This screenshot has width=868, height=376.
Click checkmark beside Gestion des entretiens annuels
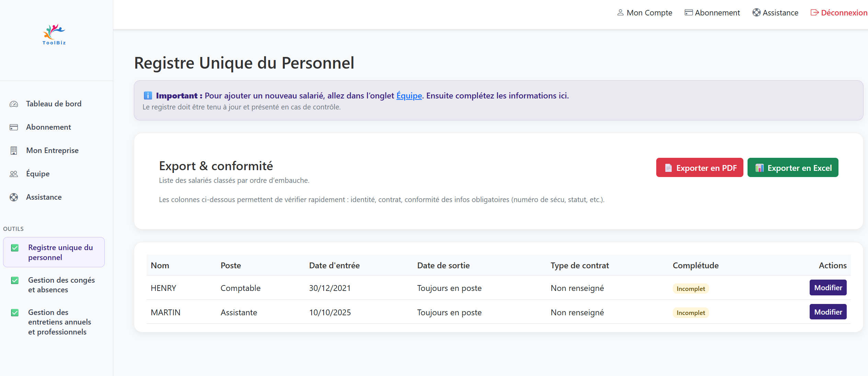[15, 313]
